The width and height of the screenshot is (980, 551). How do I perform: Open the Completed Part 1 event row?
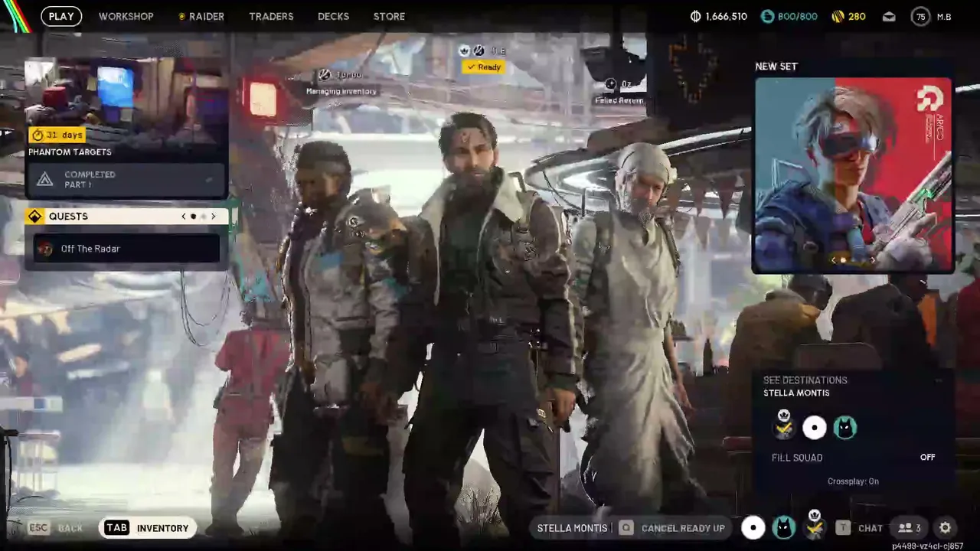[126, 180]
